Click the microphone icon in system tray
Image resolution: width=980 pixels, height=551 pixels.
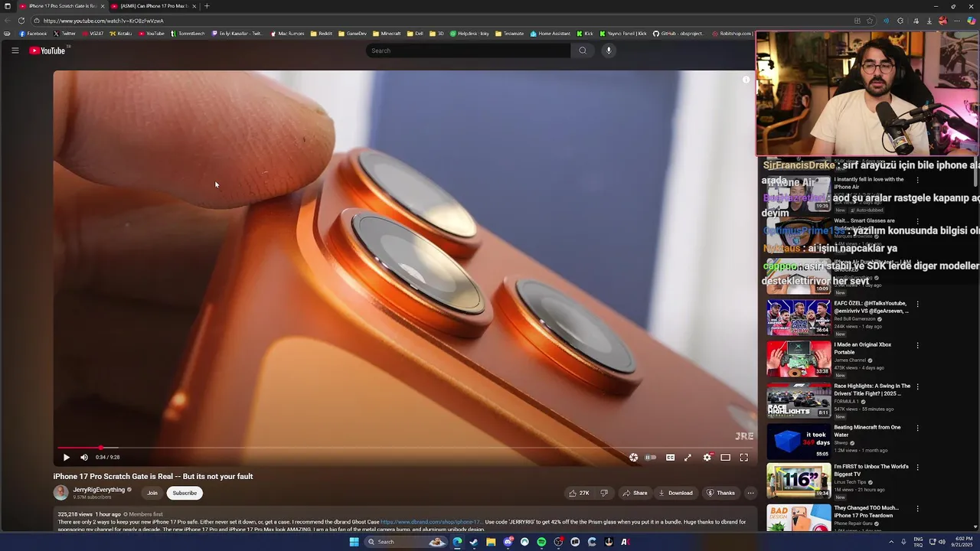click(903, 542)
